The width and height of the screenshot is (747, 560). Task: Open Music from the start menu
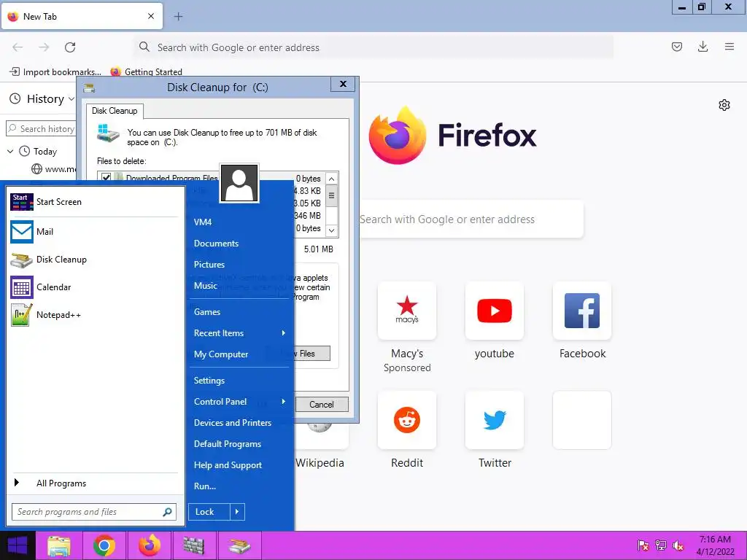click(205, 286)
